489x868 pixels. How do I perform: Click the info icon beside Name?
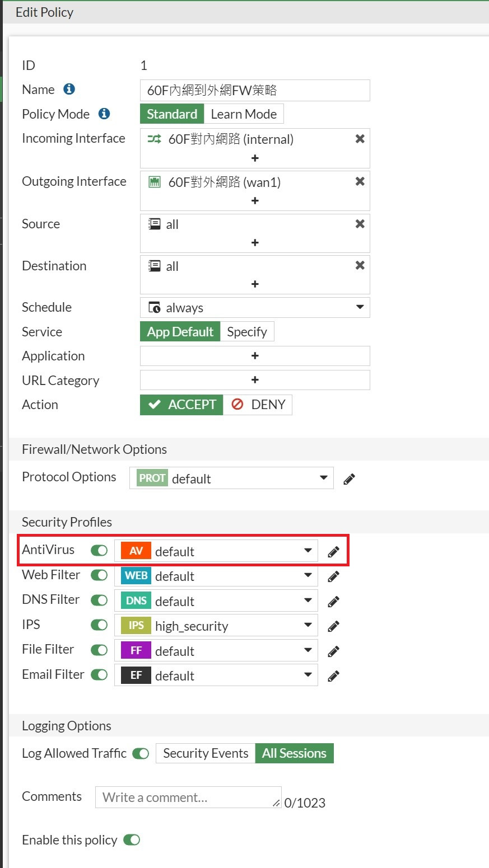click(x=69, y=89)
